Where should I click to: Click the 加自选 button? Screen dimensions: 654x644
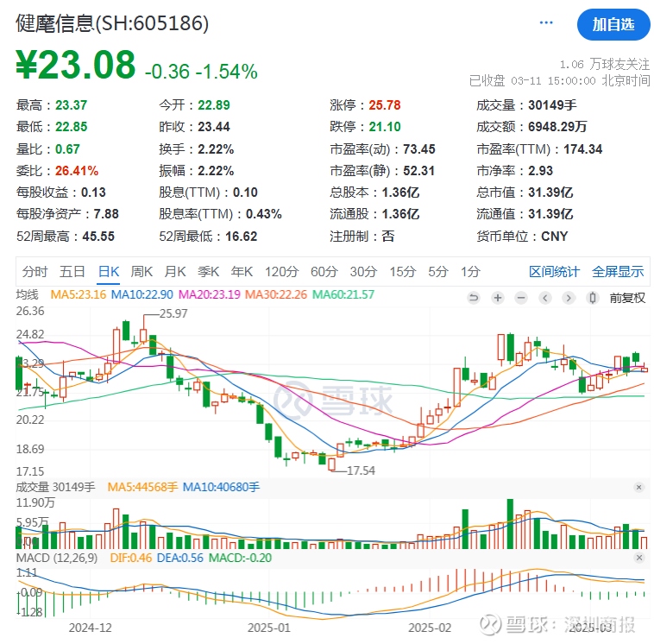[x=613, y=25]
